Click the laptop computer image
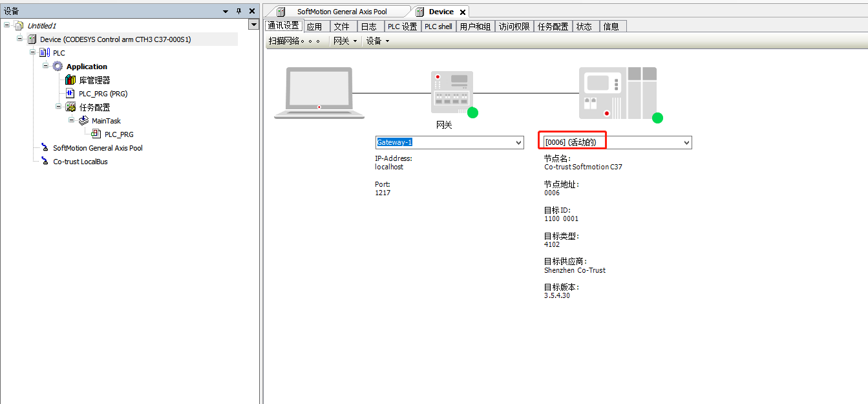This screenshot has height=404, width=868. click(x=319, y=93)
